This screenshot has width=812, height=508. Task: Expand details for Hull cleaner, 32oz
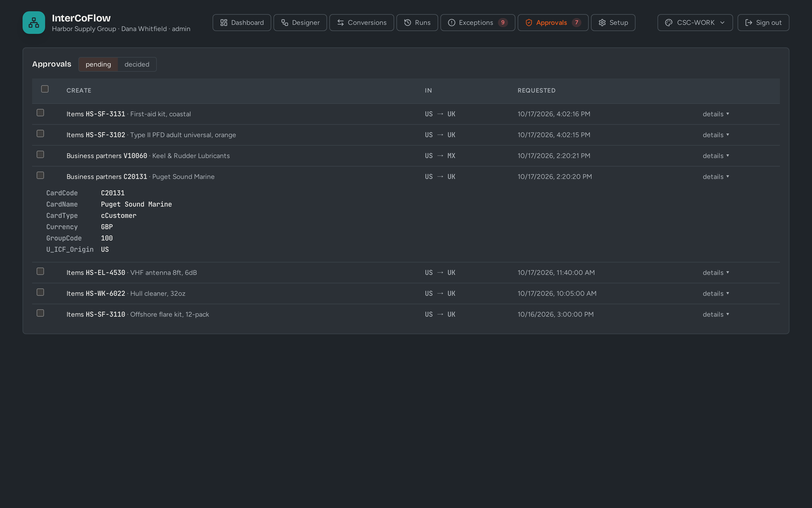[716, 293]
